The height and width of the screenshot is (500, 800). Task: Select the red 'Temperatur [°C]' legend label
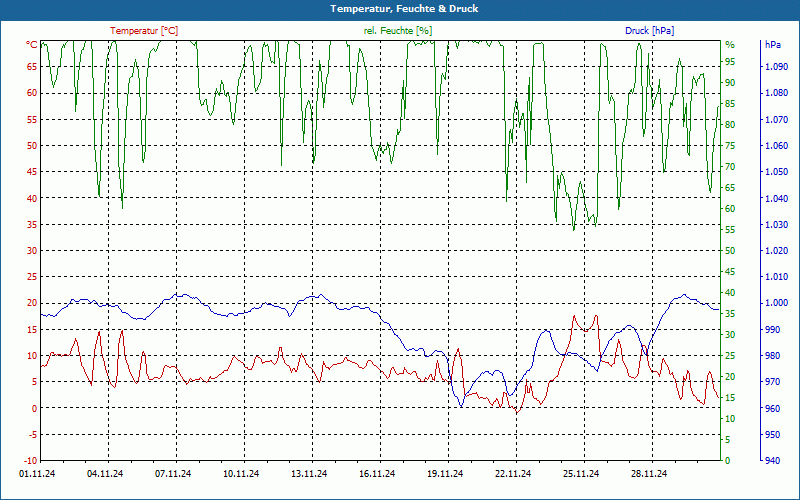coord(144,31)
